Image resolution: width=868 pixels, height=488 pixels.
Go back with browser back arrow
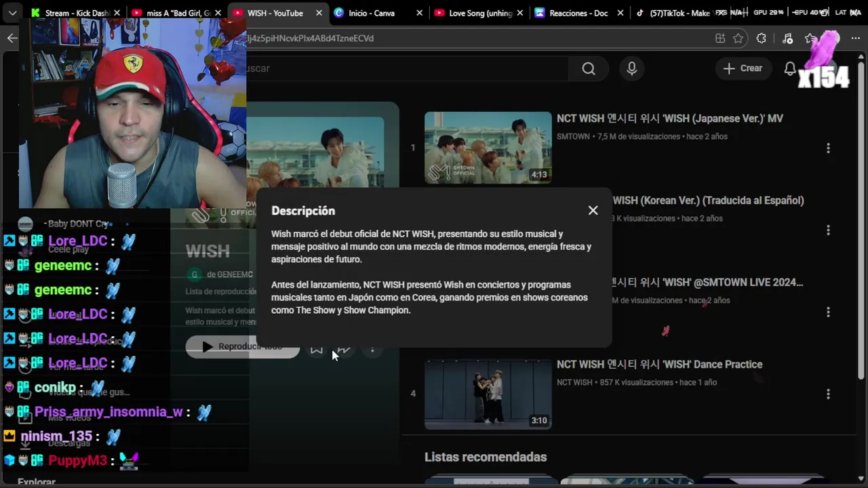[x=12, y=38]
